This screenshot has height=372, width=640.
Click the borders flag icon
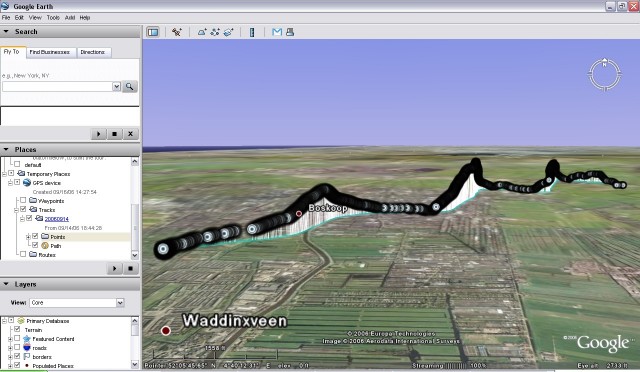point(27,356)
